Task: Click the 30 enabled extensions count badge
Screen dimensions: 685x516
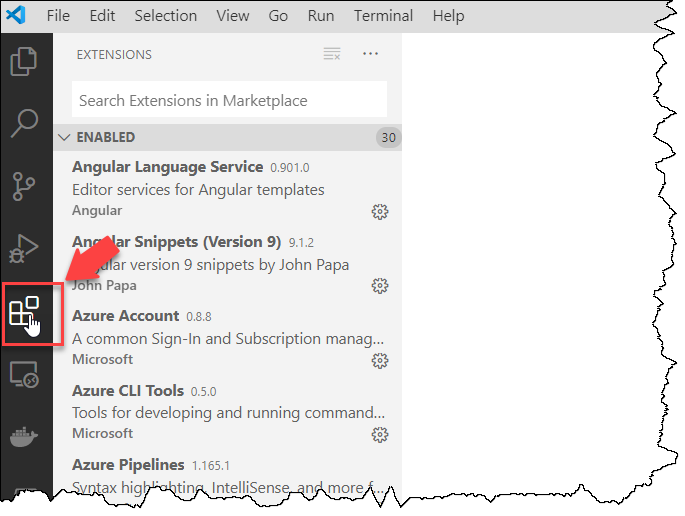Action: pyautogui.click(x=388, y=138)
